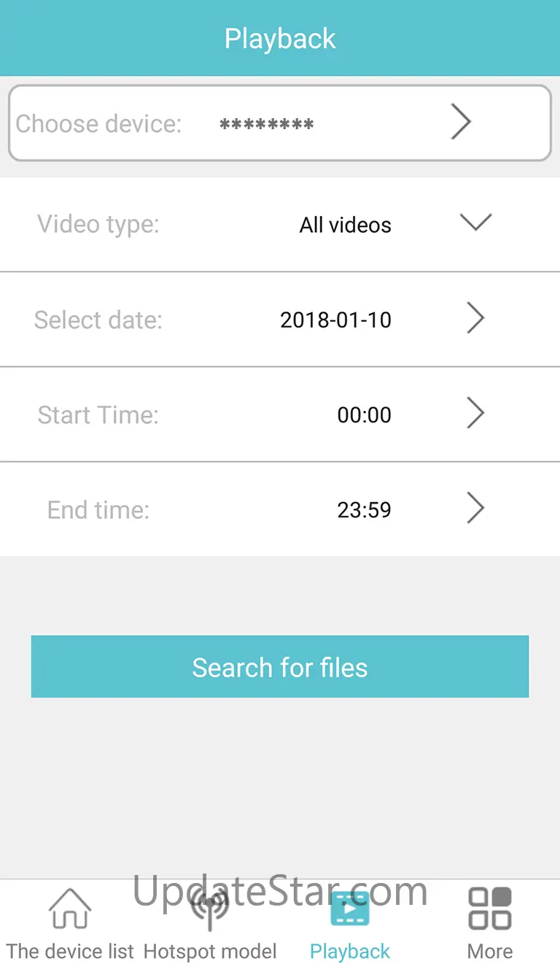Switch to Hotspot model tab label
Image resolution: width=560 pixels, height=964 pixels.
point(210,952)
